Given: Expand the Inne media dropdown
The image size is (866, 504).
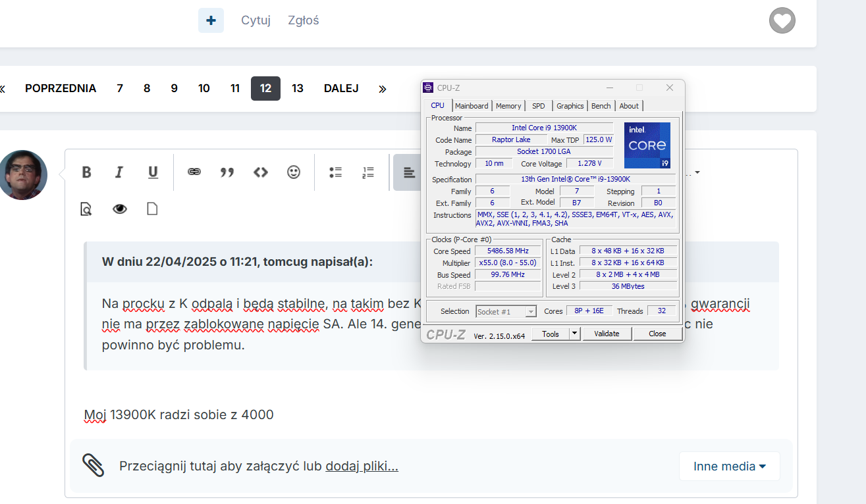Looking at the screenshot, I should click(730, 466).
